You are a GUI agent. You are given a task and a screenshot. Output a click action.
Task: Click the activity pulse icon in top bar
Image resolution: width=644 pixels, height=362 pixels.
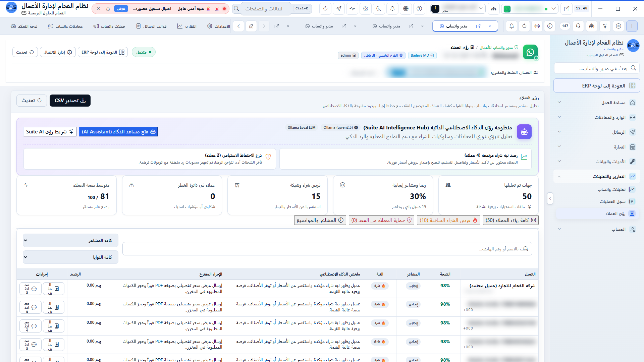click(x=352, y=9)
